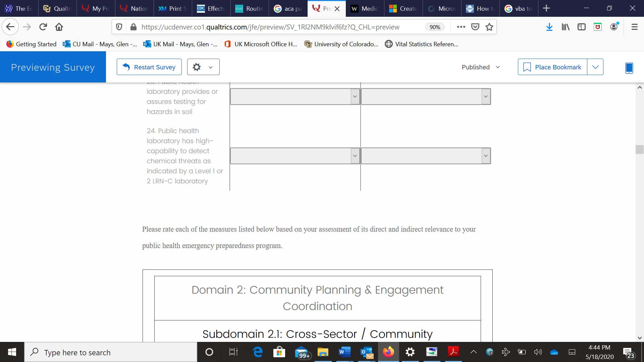Click the 90% zoom level indicator
The height and width of the screenshot is (362, 644).
pyautogui.click(x=435, y=27)
